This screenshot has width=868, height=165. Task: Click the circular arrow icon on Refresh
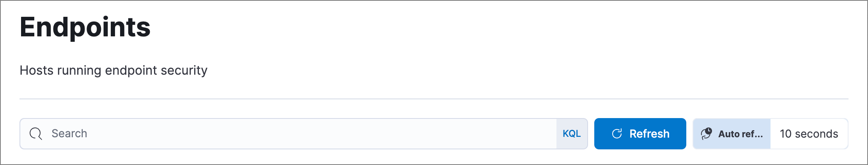pyautogui.click(x=617, y=134)
